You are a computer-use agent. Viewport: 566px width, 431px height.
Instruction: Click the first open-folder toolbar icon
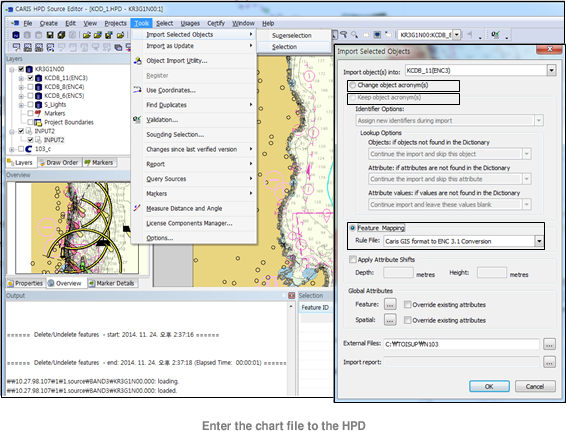click(86, 35)
